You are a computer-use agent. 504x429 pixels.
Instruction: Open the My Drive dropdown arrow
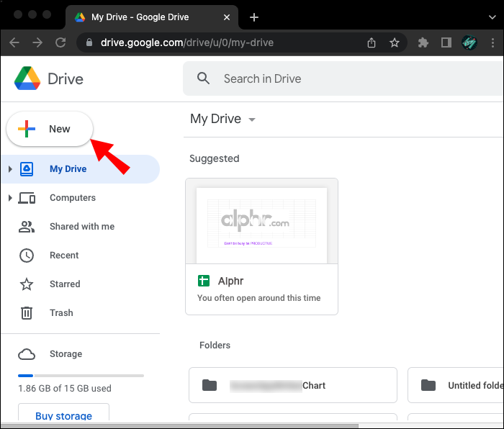coord(252,120)
